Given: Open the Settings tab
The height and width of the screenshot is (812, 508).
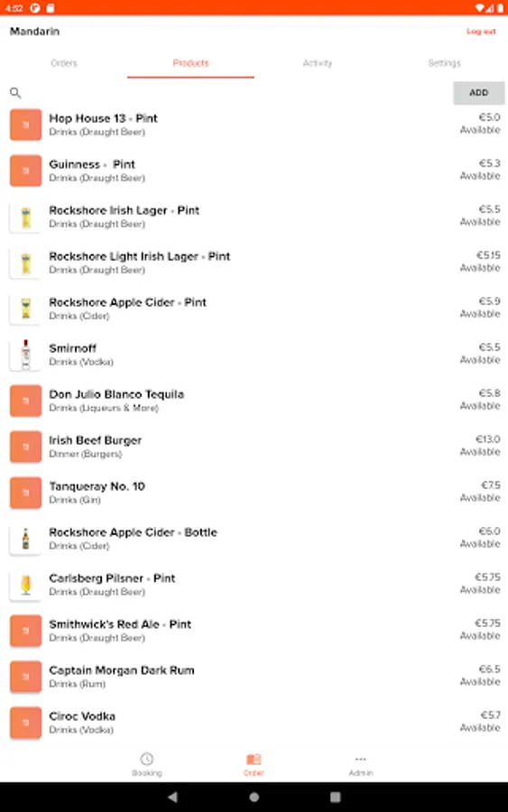Looking at the screenshot, I should click(x=444, y=63).
